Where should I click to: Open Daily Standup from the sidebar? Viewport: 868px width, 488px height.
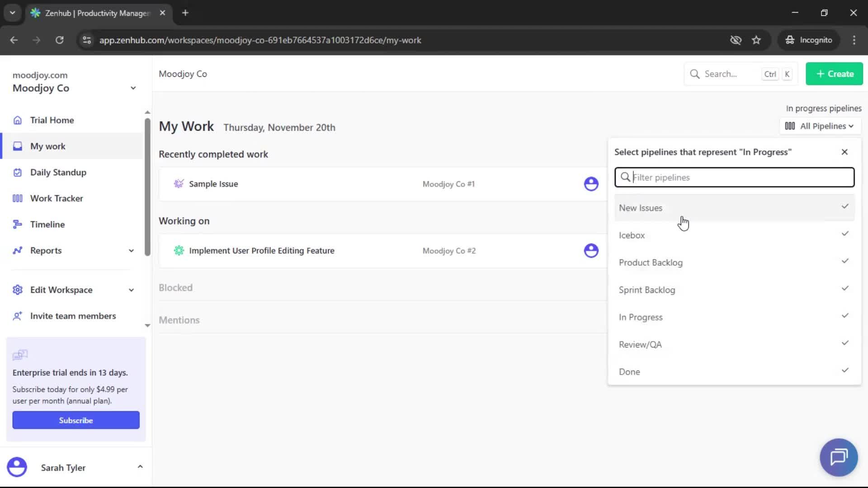pyautogui.click(x=58, y=172)
